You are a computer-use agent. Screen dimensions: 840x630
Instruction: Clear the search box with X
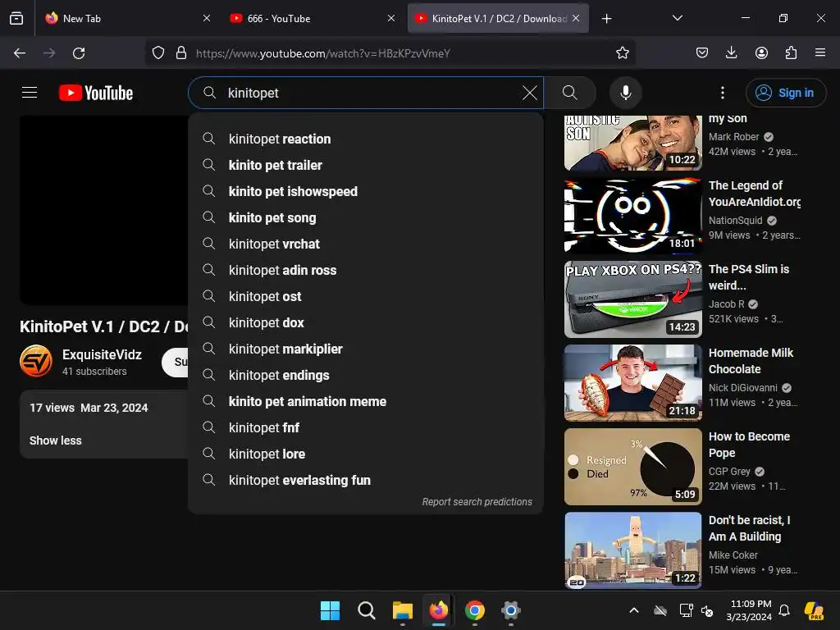point(529,93)
